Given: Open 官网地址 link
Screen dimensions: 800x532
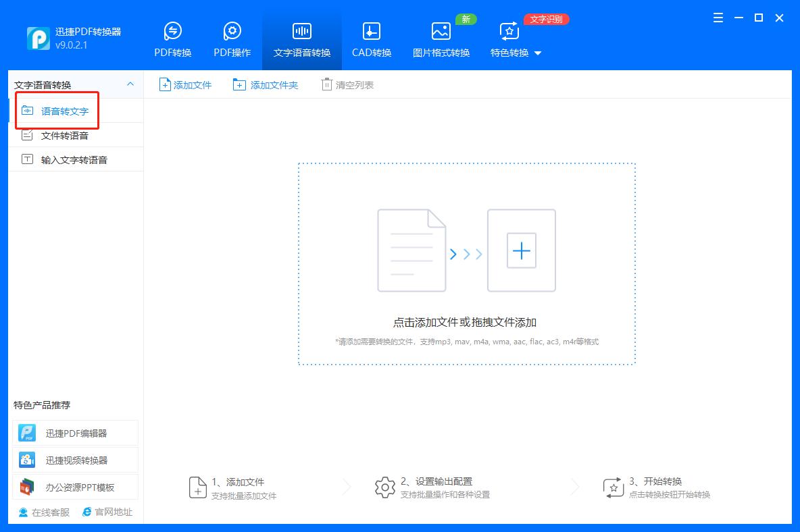Looking at the screenshot, I should click(x=107, y=512).
